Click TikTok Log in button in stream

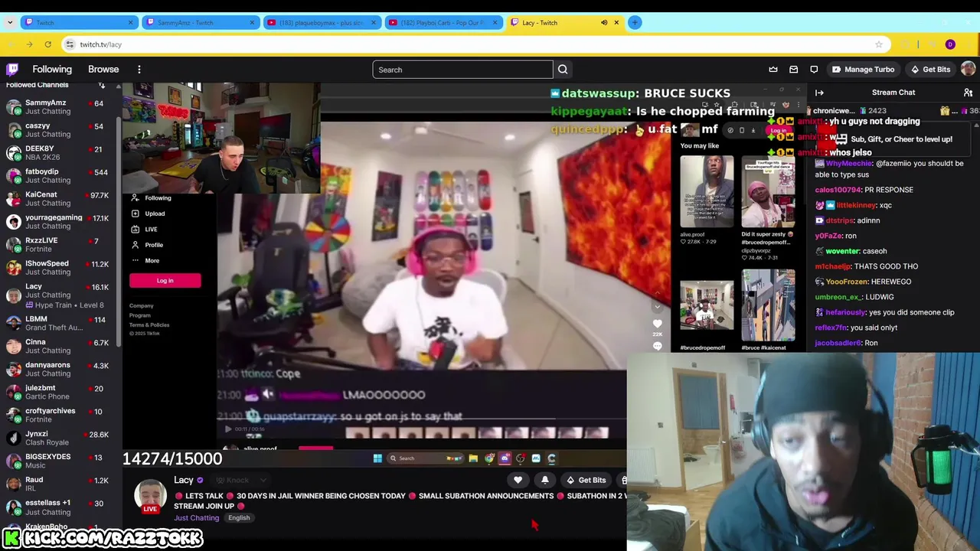coord(165,280)
